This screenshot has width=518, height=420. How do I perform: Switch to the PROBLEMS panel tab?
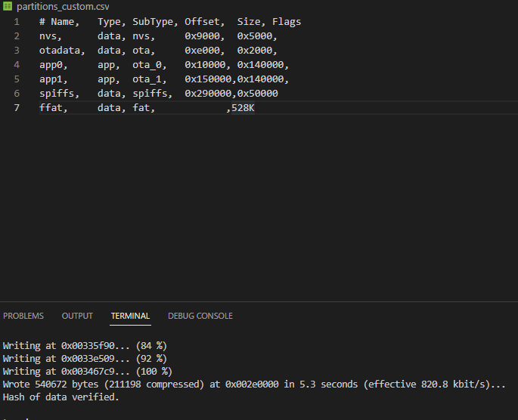tap(23, 316)
